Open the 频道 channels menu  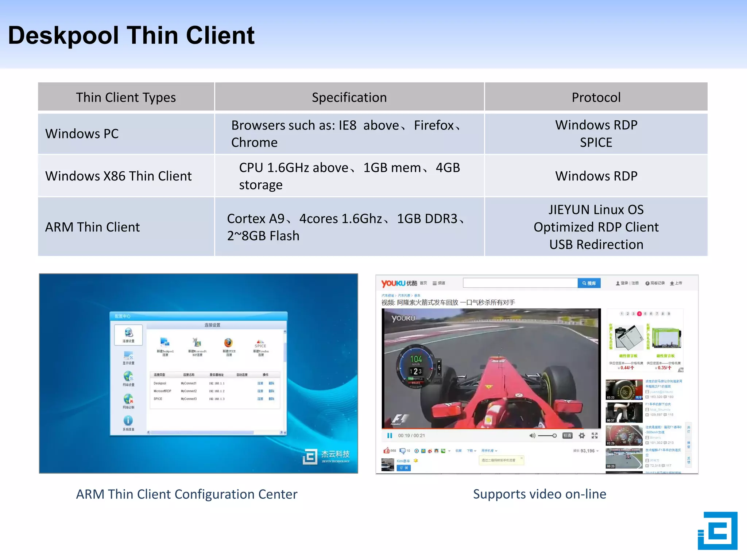click(x=439, y=283)
